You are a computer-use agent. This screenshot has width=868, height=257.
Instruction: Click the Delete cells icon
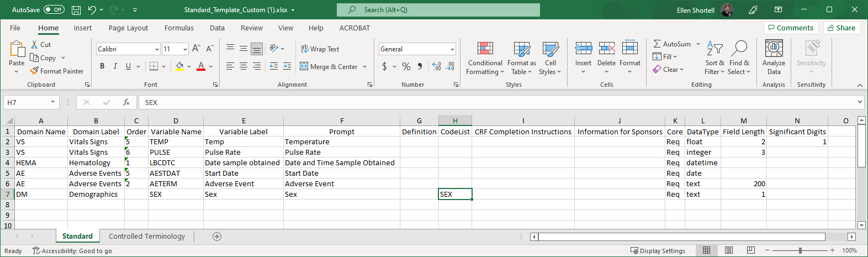click(x=606, y=49)
